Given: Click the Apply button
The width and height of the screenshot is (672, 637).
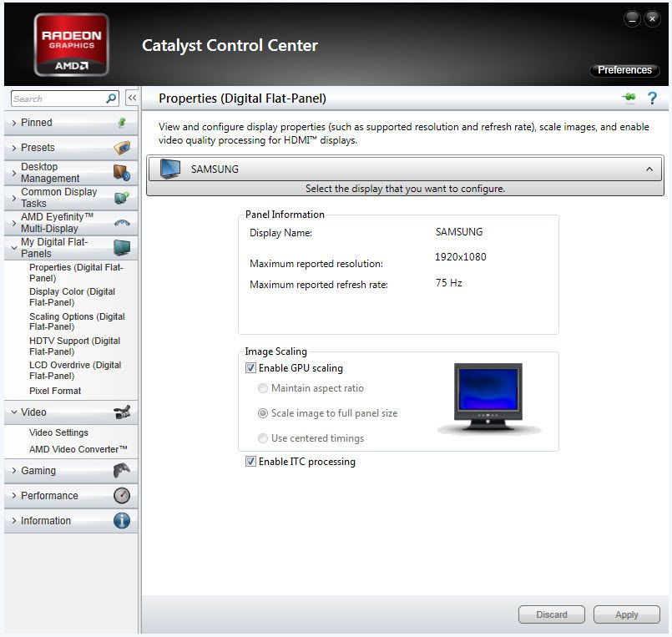Looking at the screenshot, I should click(x=627, y=614).
